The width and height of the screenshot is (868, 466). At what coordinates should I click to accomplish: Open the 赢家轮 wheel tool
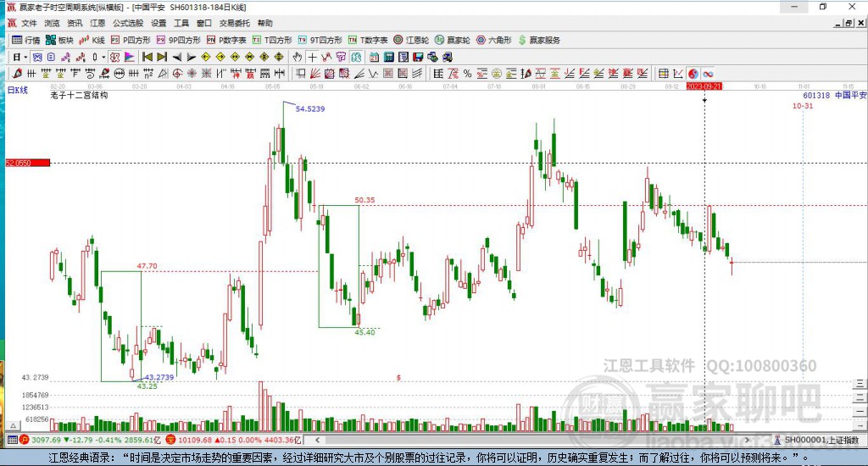click(453, 40)
